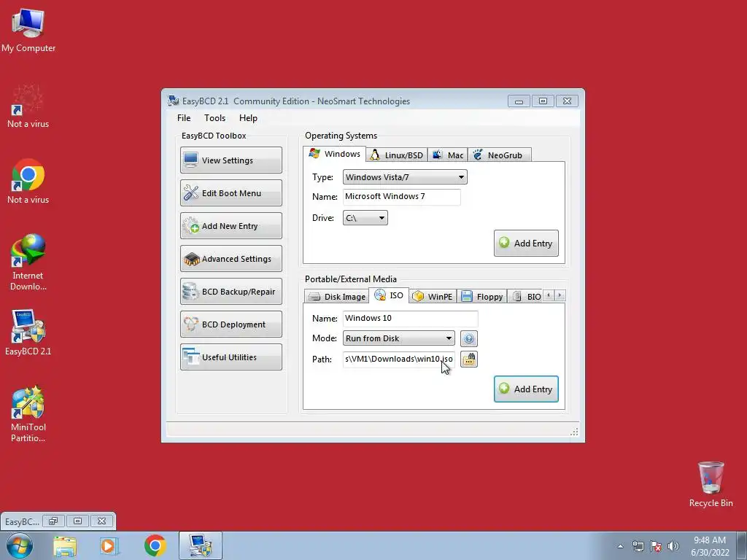Select the ISO tab

click(389, 295)
